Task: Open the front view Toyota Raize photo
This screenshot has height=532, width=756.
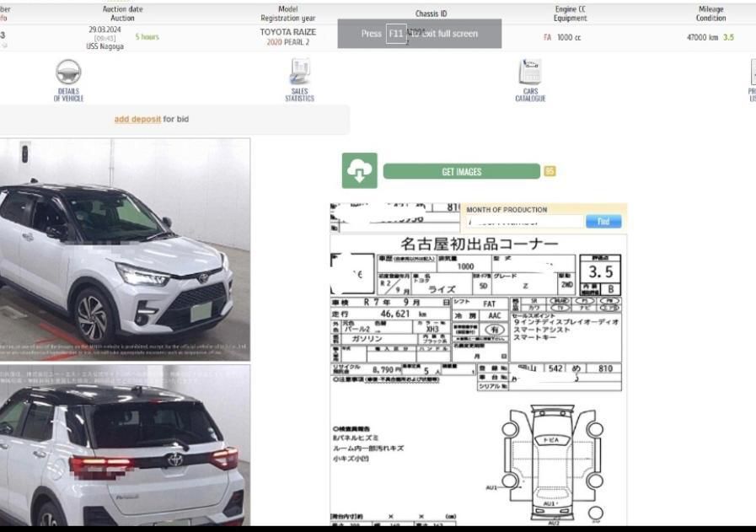Action: 125,250
